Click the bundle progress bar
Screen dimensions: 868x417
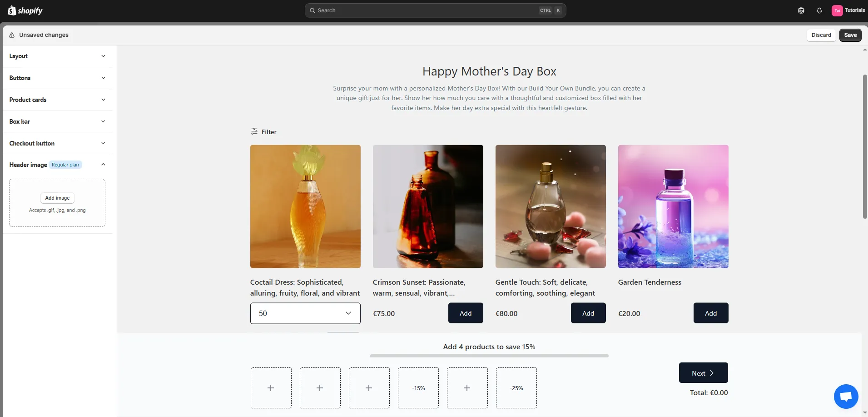click(x=489, y=356)
